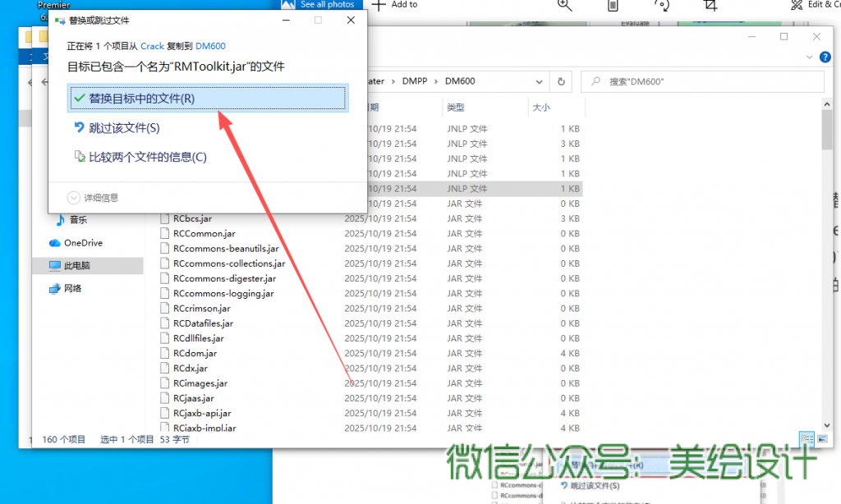Select 跳过该文件(S) to skip the file
The height and width of the screenshot is (504, 841).
[124, 128]
